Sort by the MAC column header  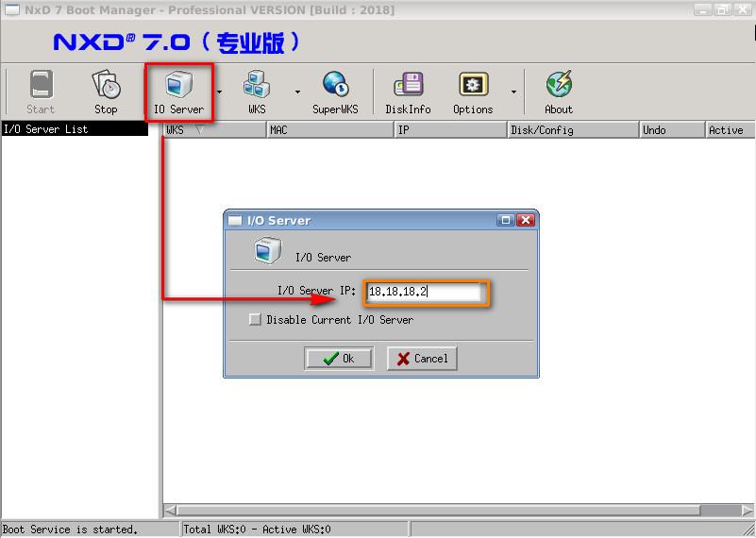click(329, 129)
